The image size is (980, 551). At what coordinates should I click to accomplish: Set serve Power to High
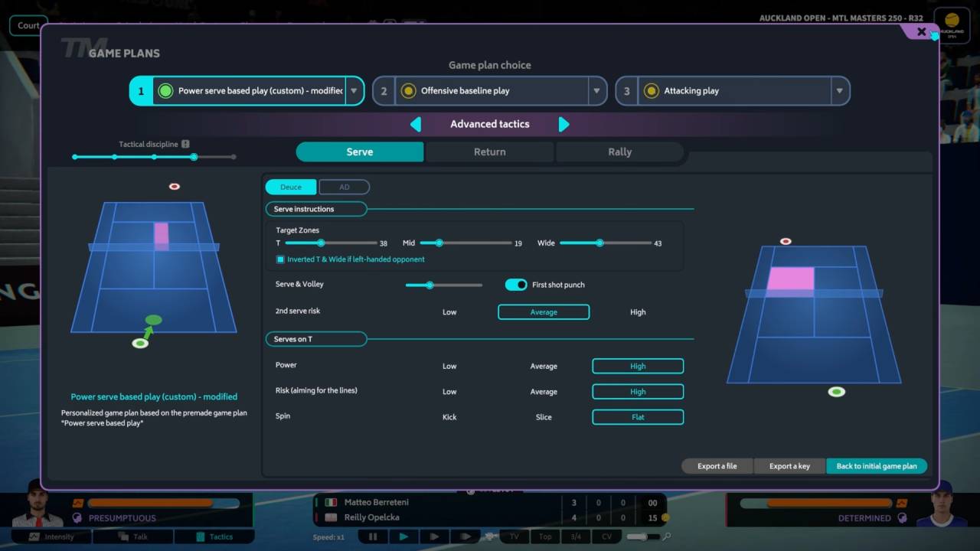click(x=638, y=366)
